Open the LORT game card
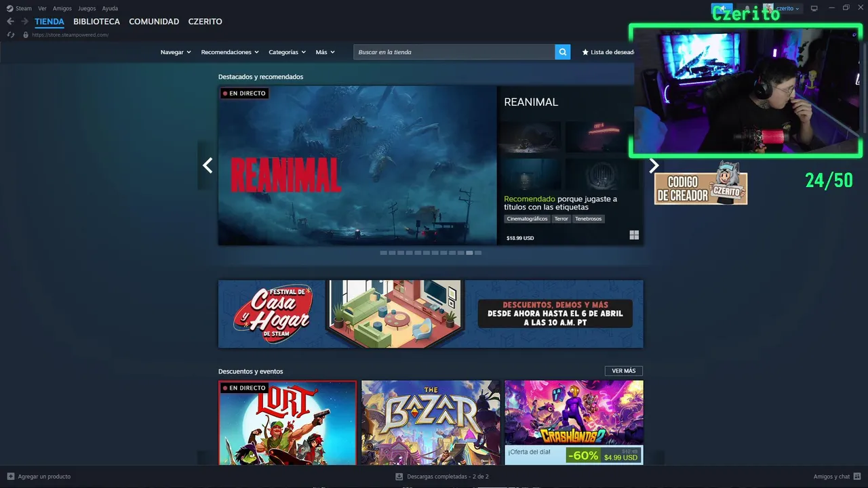 click(x=288, y=423)
